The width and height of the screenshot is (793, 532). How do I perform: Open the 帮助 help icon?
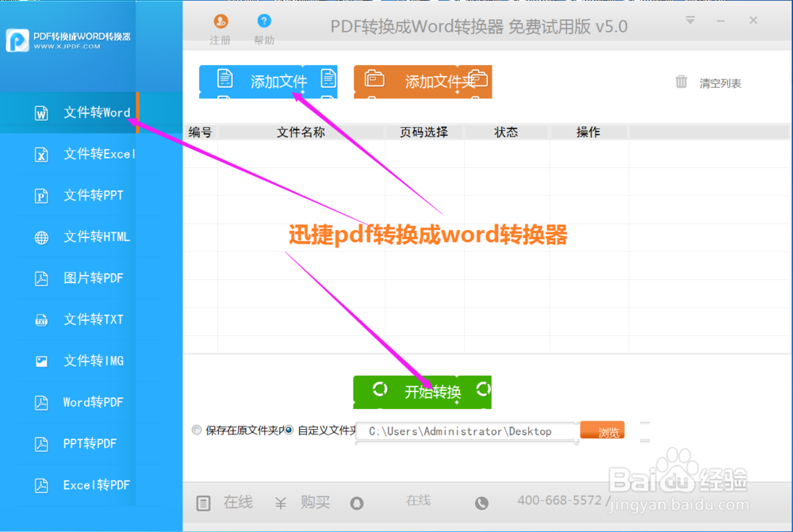click(x=264, y=21)
